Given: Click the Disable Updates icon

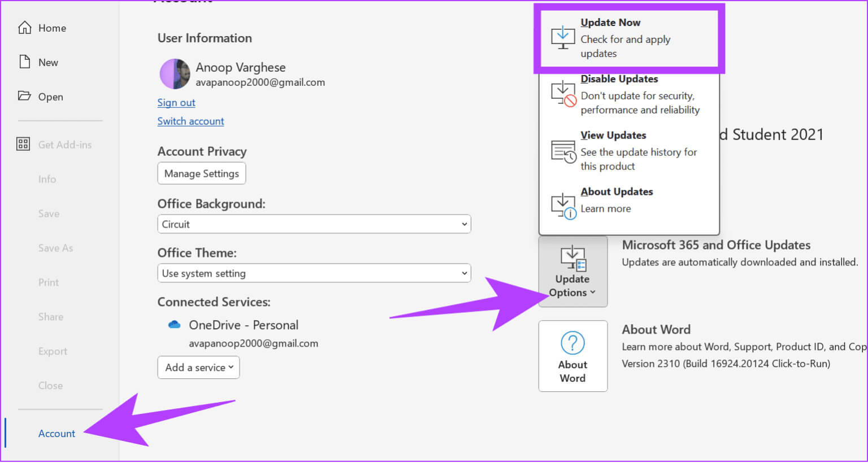Looking at the screenshot, I should coord(563,94).
